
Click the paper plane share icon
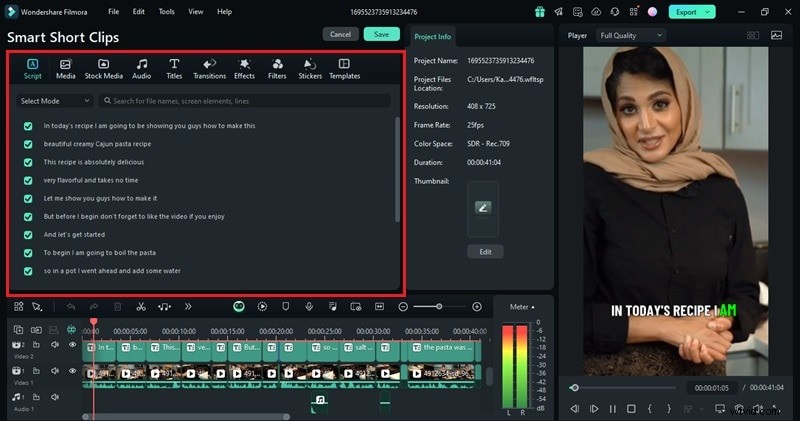pyautogui.click(x=559, y=12)
